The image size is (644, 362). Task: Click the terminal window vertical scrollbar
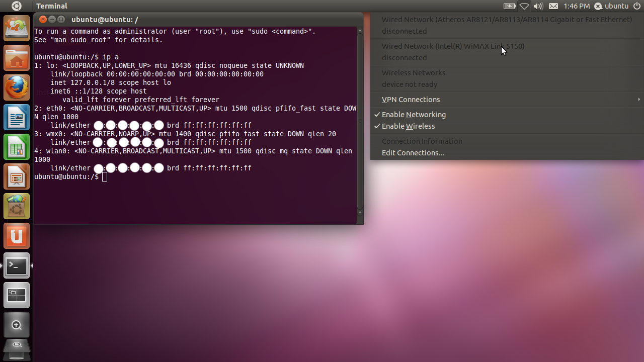pos(360,121)
